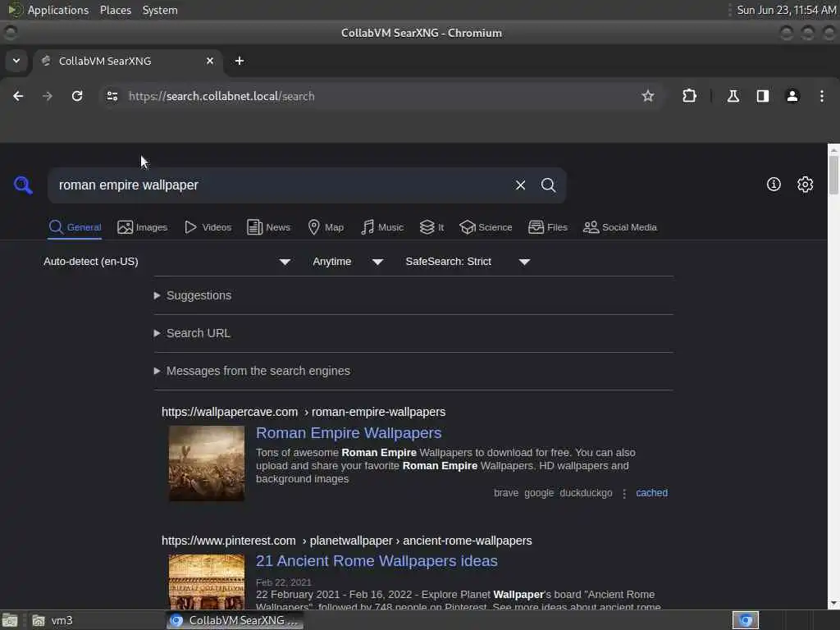
Task: Open the Auto-detect language dropdown
Action: 167,262
